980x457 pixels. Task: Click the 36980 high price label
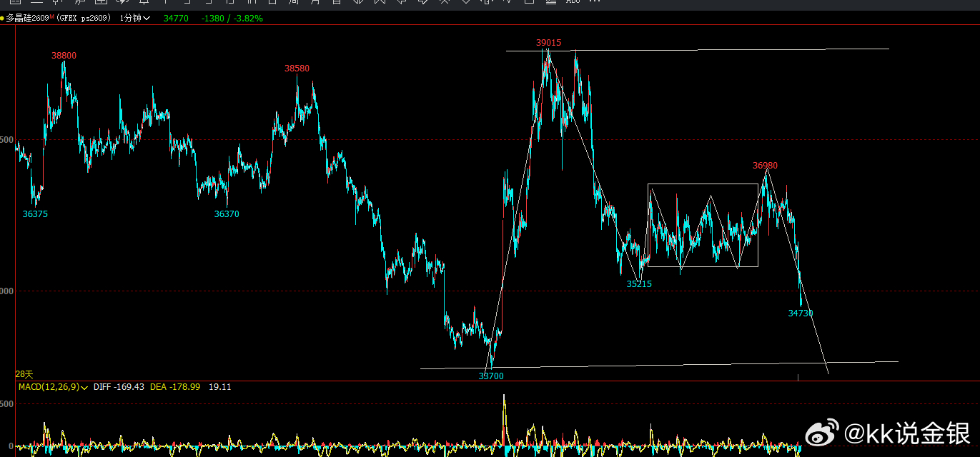pyautogui.click(x=765, y=166)
